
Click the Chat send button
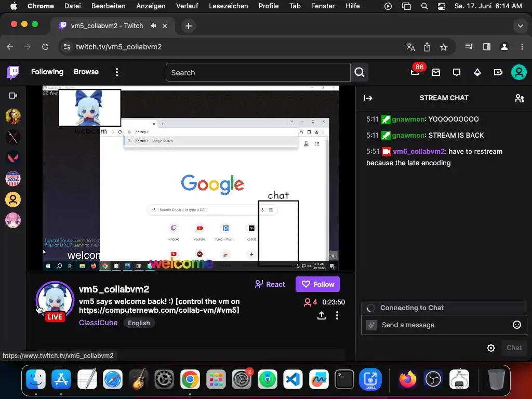click(x=514, y=348)
